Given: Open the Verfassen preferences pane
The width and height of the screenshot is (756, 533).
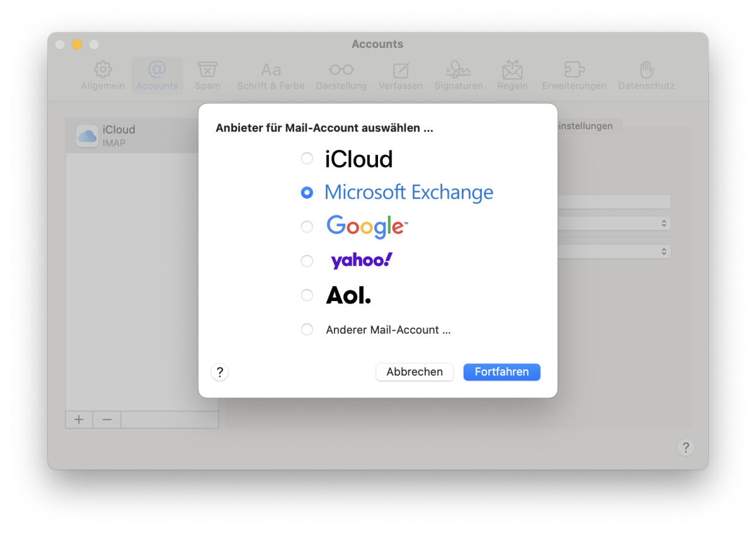Looking at the screenshot, I should click(401, 76).
